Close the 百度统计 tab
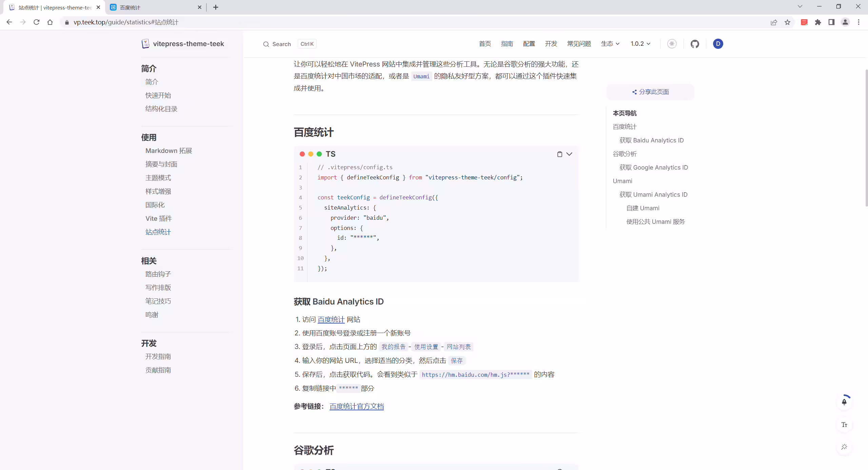Viewport: 868px width, 470px height. pos(199,7)
